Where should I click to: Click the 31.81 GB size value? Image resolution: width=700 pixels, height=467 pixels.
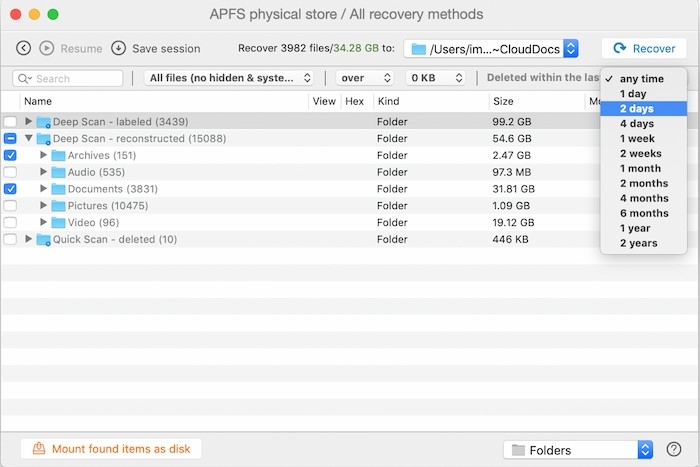pyautogui.click(x=513, y=189)
